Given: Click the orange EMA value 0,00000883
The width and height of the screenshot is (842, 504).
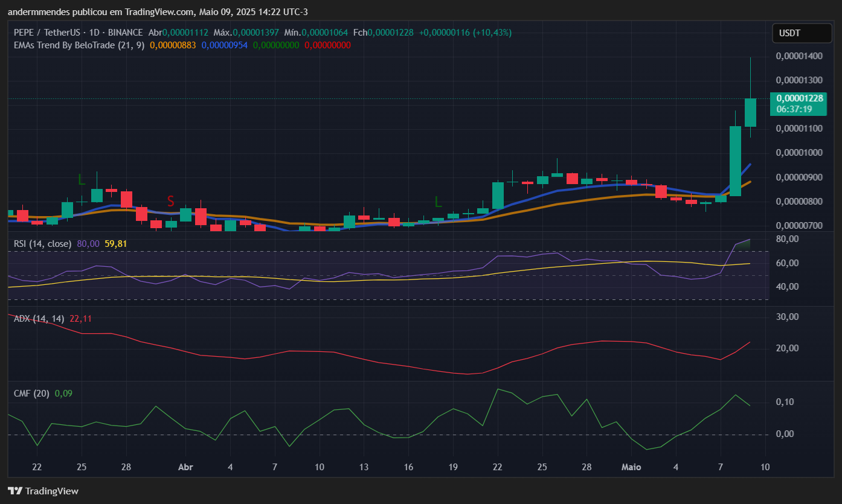Looking at the screenshot, I should coord(173,45).
